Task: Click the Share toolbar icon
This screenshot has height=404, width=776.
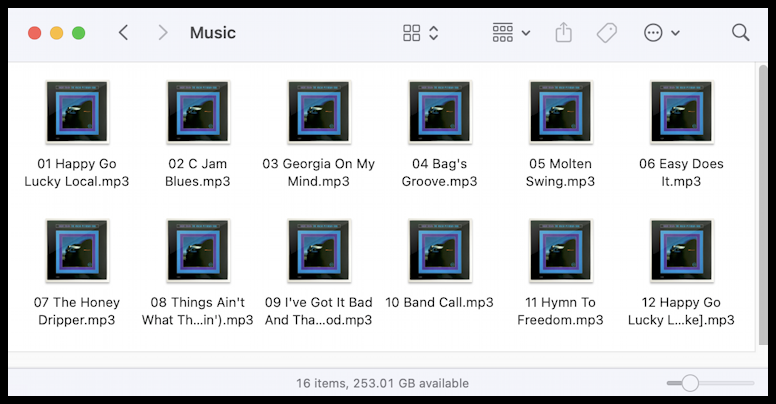Action: [x=563, y=33]
